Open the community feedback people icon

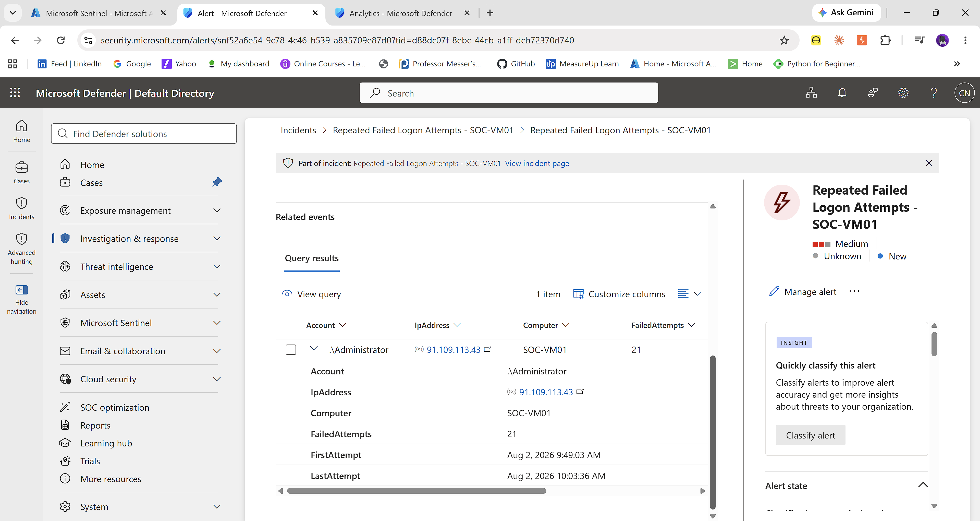coord(873,93)
